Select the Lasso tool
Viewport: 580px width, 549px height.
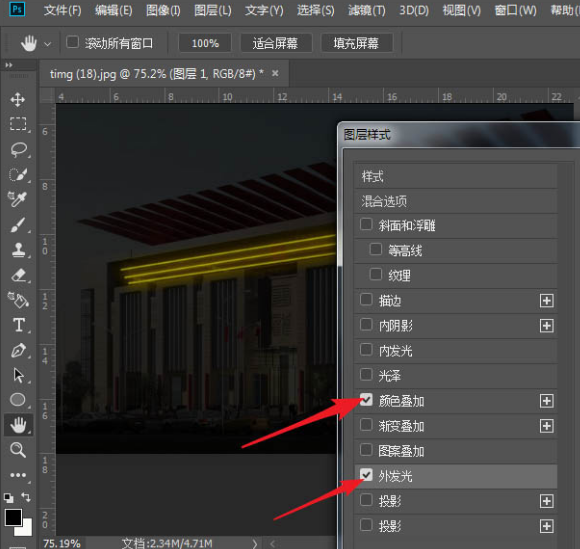click(x=18, y=149)
